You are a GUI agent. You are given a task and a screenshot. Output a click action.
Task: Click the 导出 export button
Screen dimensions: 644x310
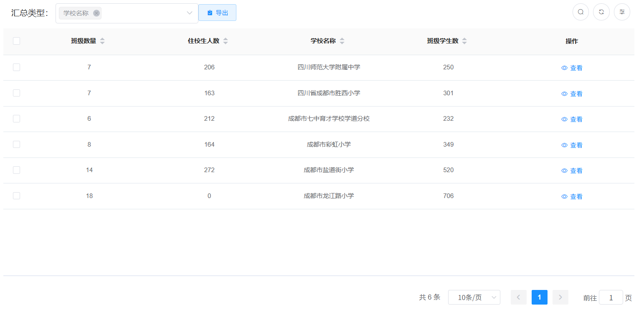[217, 13]
